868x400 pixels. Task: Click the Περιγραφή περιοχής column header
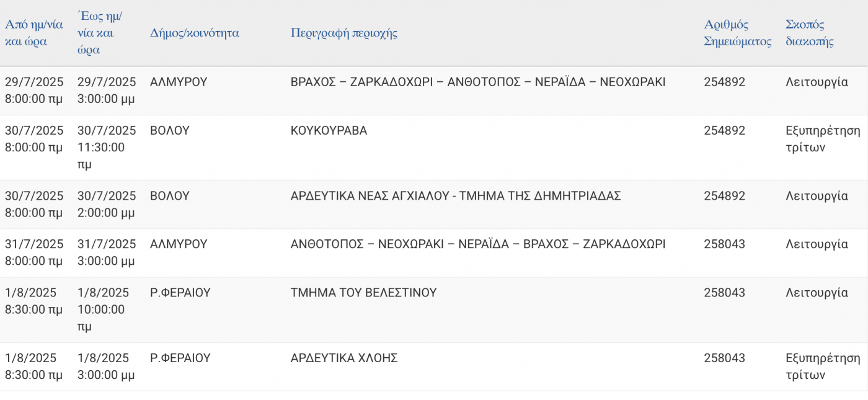pyautogui.click(x=344, y=33)
